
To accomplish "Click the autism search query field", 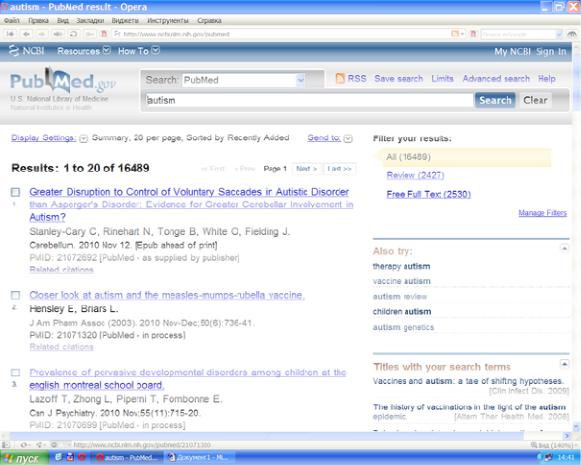I will (309, 100).
